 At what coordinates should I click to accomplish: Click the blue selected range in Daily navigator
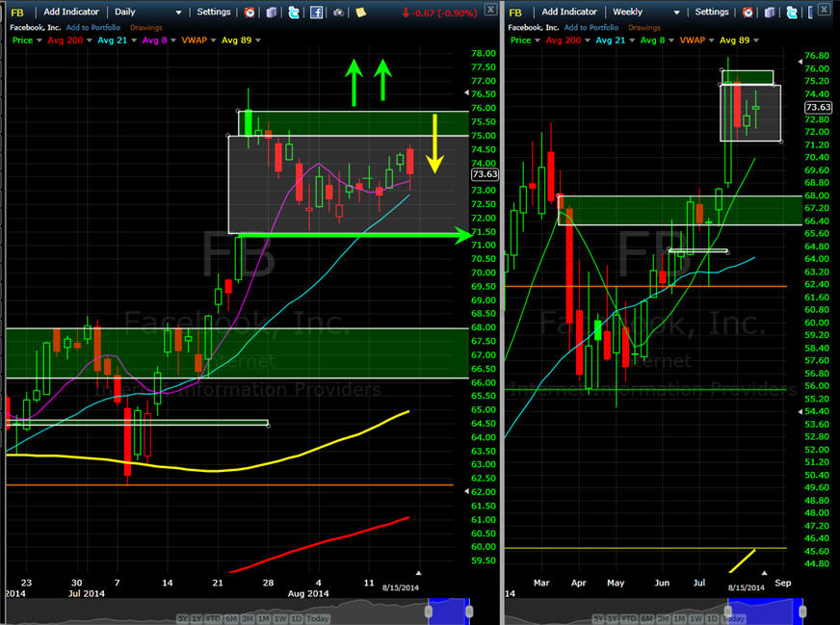coord(449,612)
